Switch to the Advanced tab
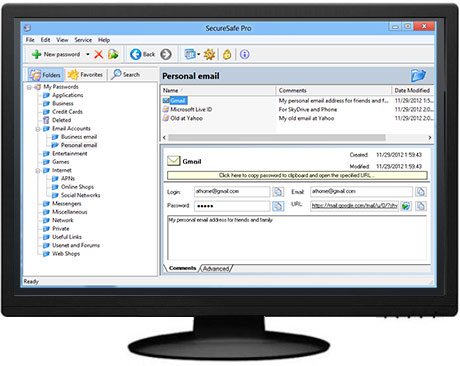 [x=216, y=269]
